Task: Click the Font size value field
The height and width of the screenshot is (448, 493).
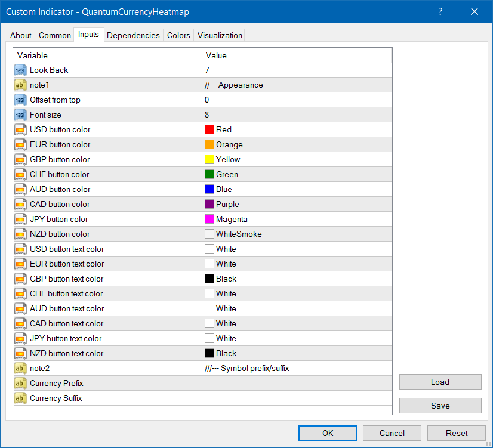Action: [x=297, y=115]
